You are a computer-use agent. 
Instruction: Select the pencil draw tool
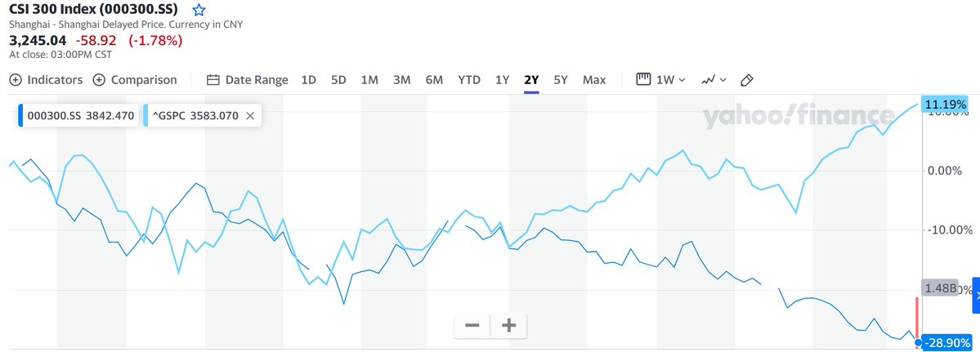click(745, 80)
